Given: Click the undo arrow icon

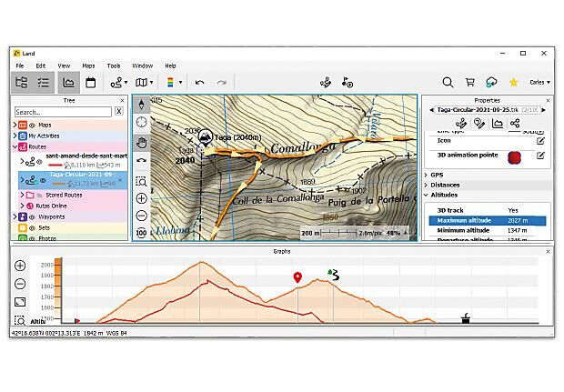Looking at the screenshot, I should 199,83.
